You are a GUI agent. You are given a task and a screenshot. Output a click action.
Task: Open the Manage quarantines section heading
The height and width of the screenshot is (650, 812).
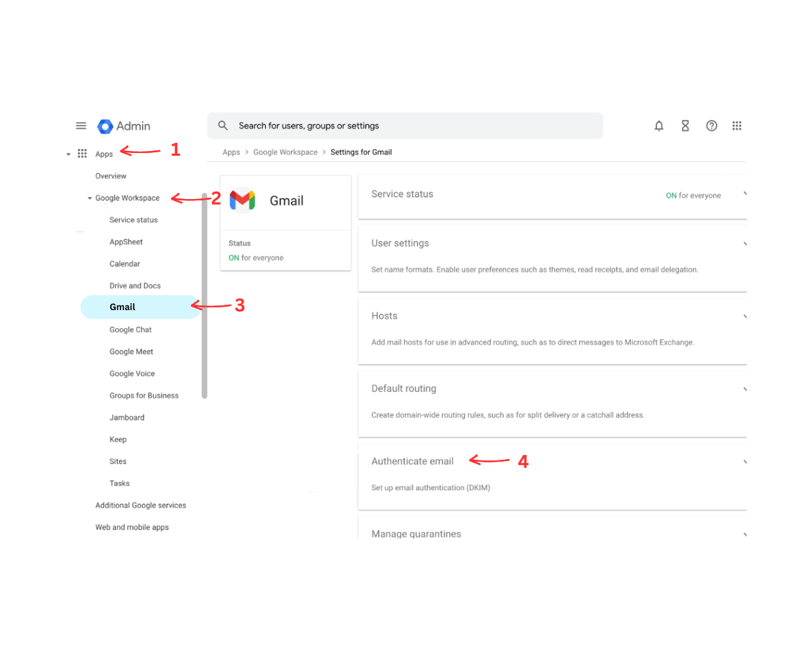(416, 534)
